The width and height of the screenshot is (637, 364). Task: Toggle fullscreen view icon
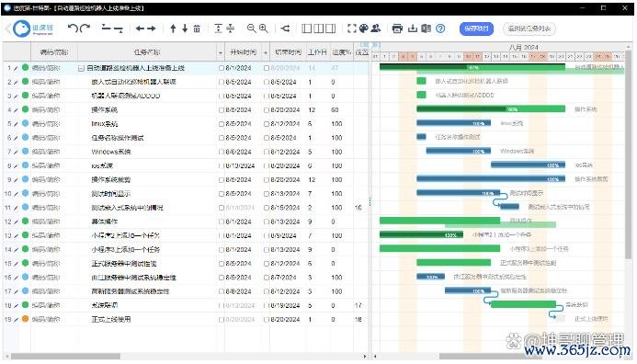[352, 28]
